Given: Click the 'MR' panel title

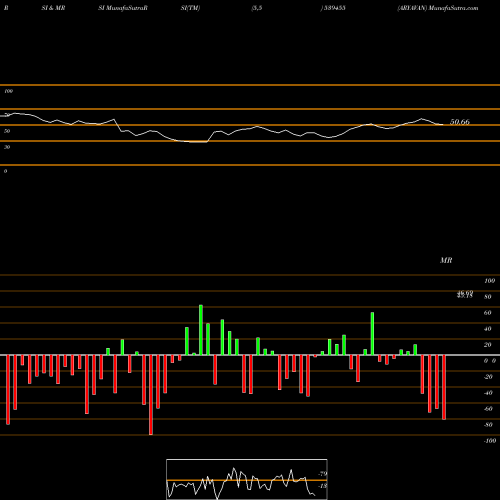Looking at the screenshot, I should click(x=446, y=260).
